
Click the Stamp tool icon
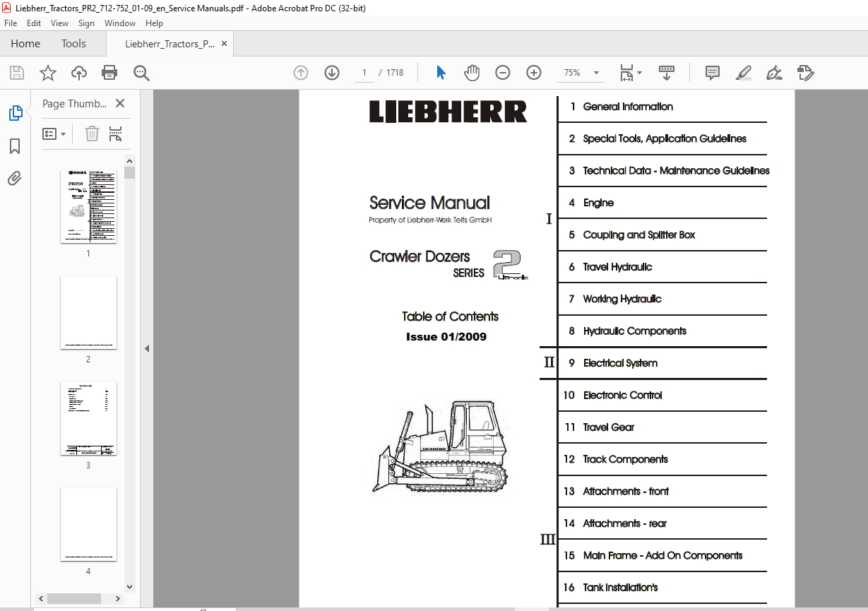pos(806,73)
